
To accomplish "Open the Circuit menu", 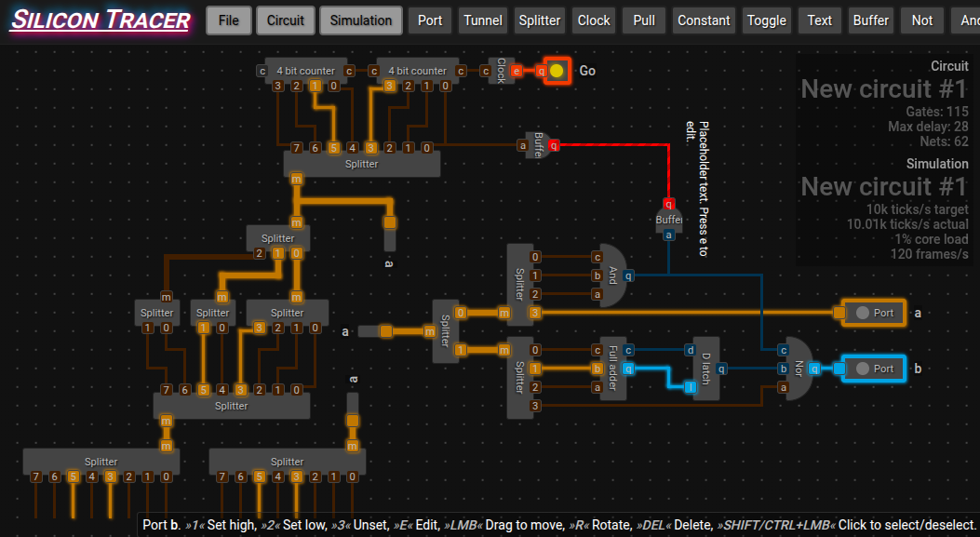I will (x=285, y=20).
